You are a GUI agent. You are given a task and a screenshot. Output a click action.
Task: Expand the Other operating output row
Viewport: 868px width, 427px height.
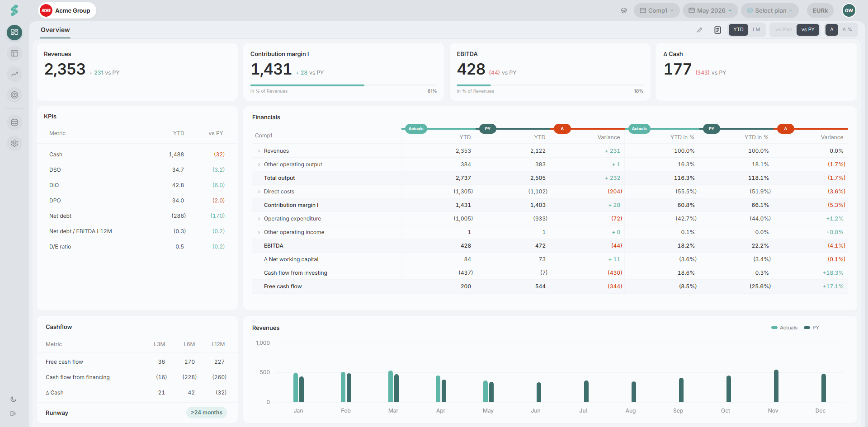259,164
